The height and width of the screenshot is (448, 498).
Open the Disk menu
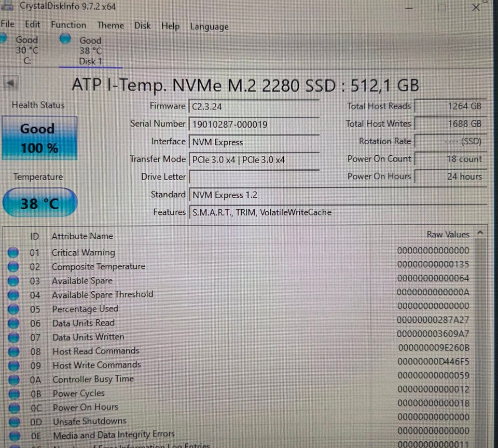pos(142,26)
